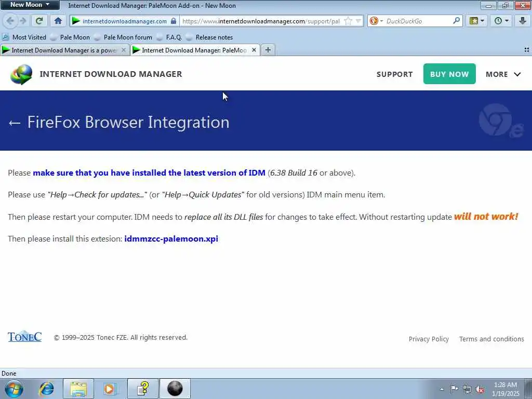Go forward with the forward arrow button
Image resolution: width=532 pixels, height=399 pixels.
click(x=23, y=21)
